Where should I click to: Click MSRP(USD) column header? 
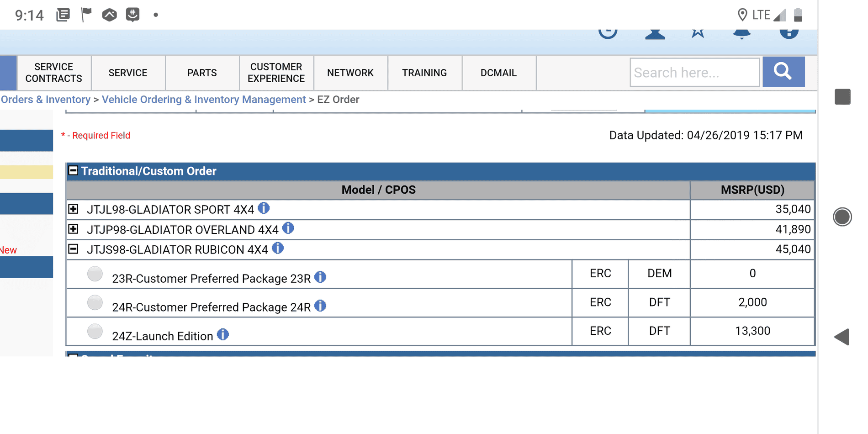(752, 190)
